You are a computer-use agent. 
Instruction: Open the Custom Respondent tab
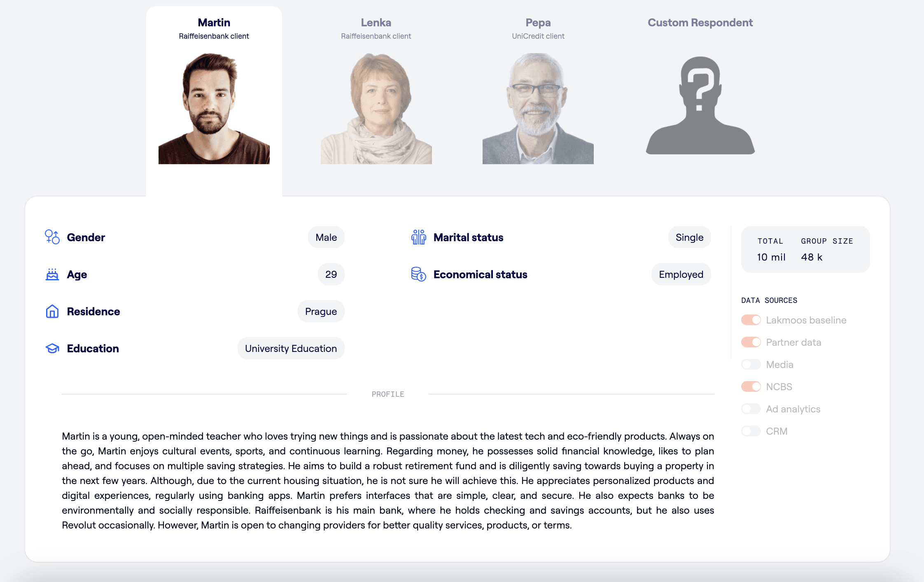click(700, 23)
